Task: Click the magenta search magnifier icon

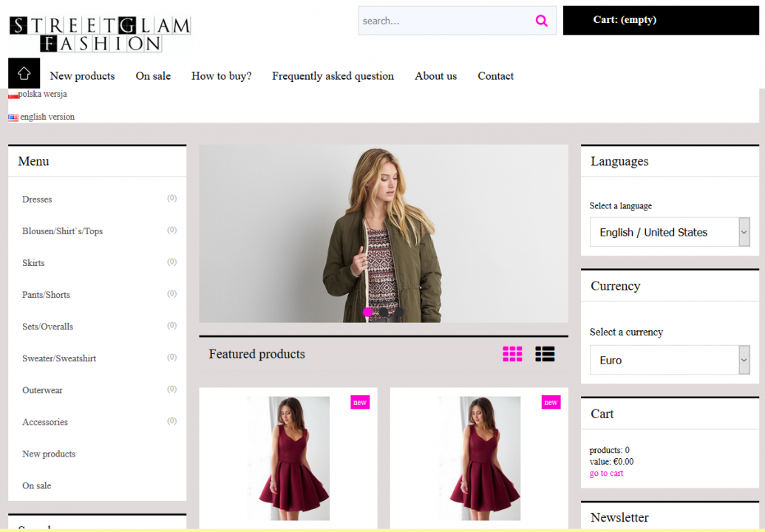Action: coord(541,21)
